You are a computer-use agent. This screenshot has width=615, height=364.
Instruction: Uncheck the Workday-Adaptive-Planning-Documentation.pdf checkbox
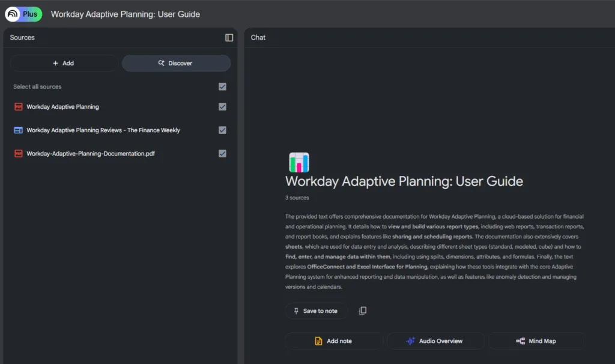click(222, 154)
